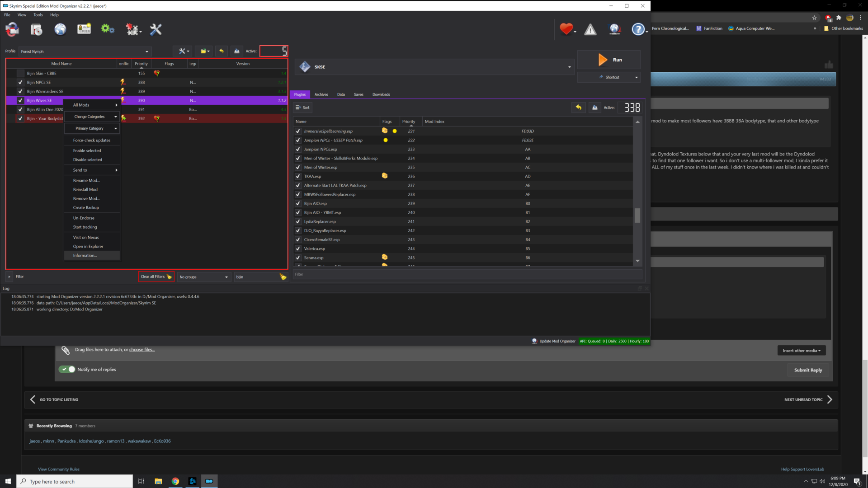Click the Install Mod from archive icon
868x488 pixels.
[36, 29]
